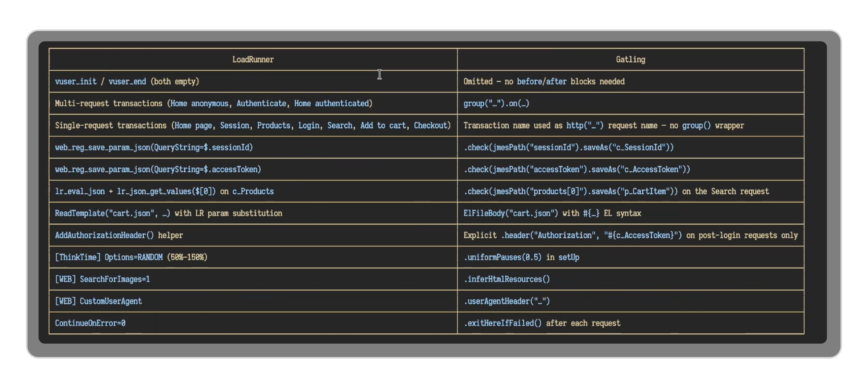
Task: Click the QueryString=$.accessToken cell
Action: (158, 169)
